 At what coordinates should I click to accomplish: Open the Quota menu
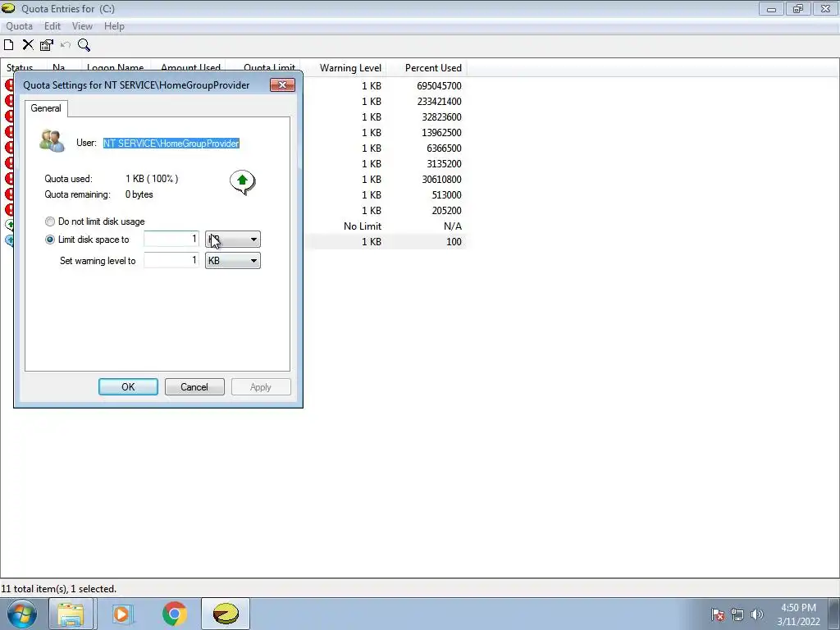[x=20, y=26]
